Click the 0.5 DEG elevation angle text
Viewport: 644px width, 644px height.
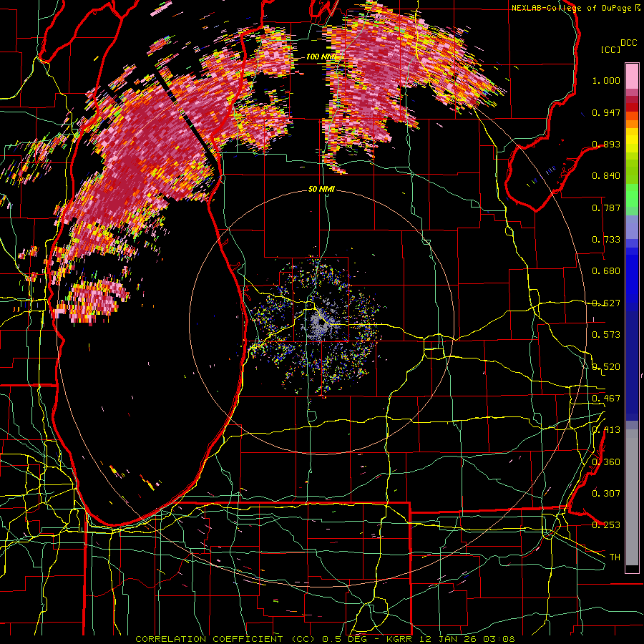[344, 639]
